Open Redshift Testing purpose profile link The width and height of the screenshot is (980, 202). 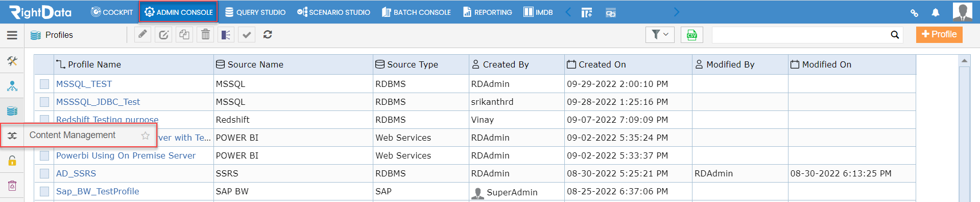tap(107, 119)
